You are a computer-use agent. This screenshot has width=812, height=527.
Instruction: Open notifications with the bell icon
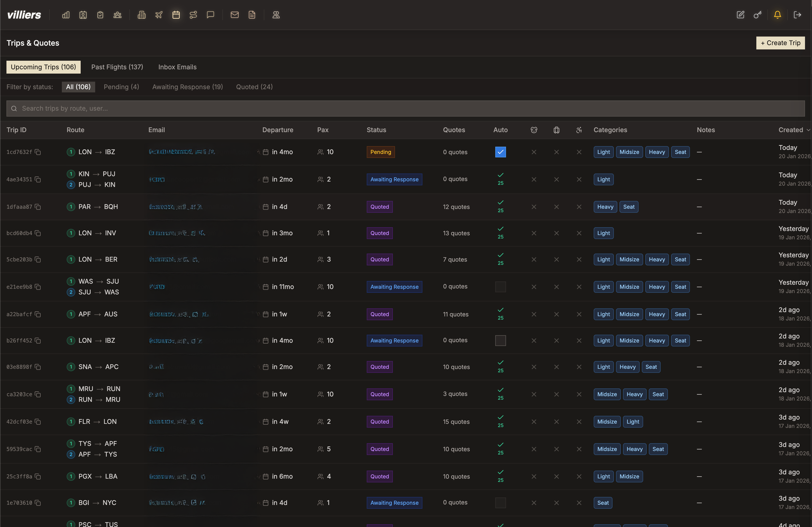777,15
